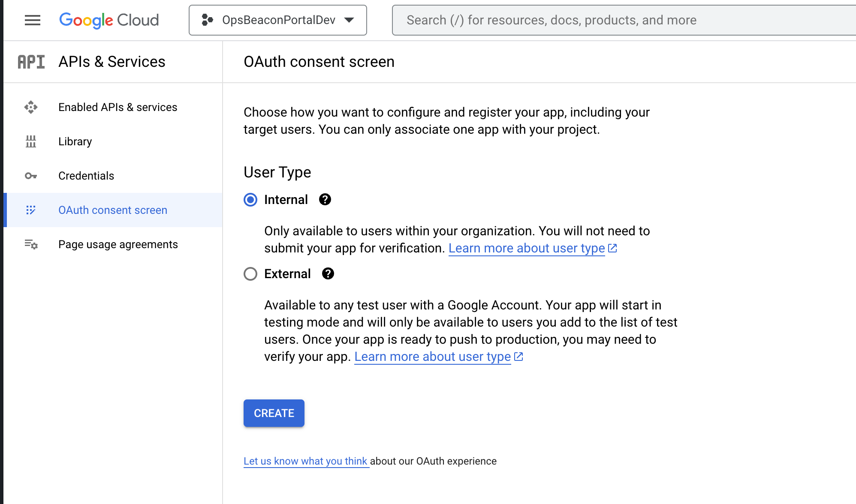856x504 pixels.
Task: Focus the resource search field
Action: 624,20
